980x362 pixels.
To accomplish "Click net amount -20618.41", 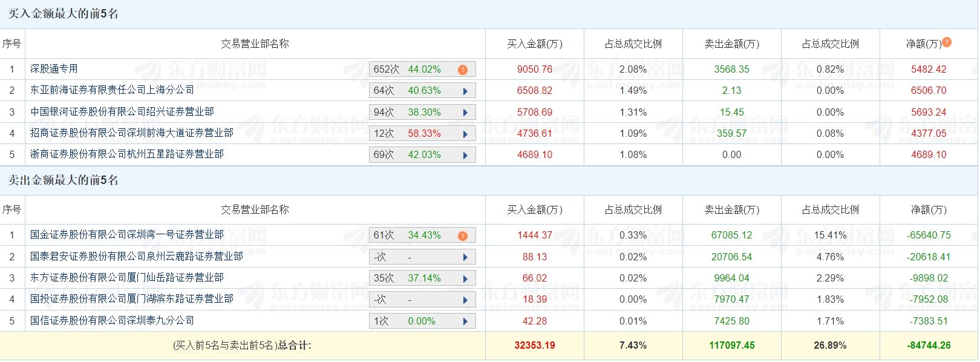I will pos(929,257).
